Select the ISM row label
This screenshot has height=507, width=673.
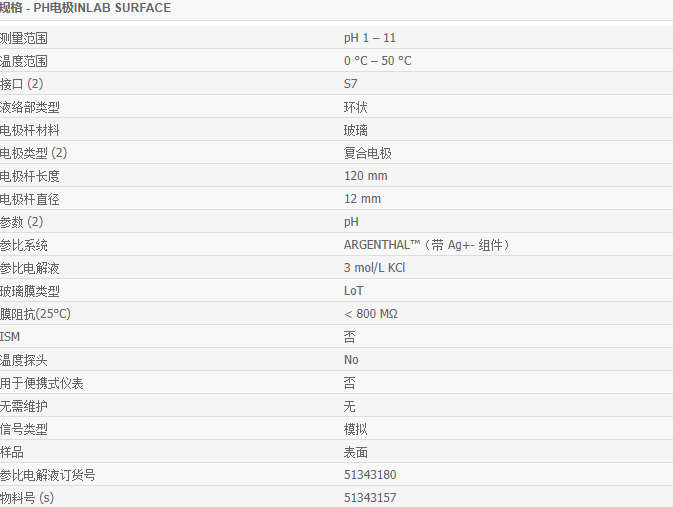pyautogui.click(x=10, y=337)
